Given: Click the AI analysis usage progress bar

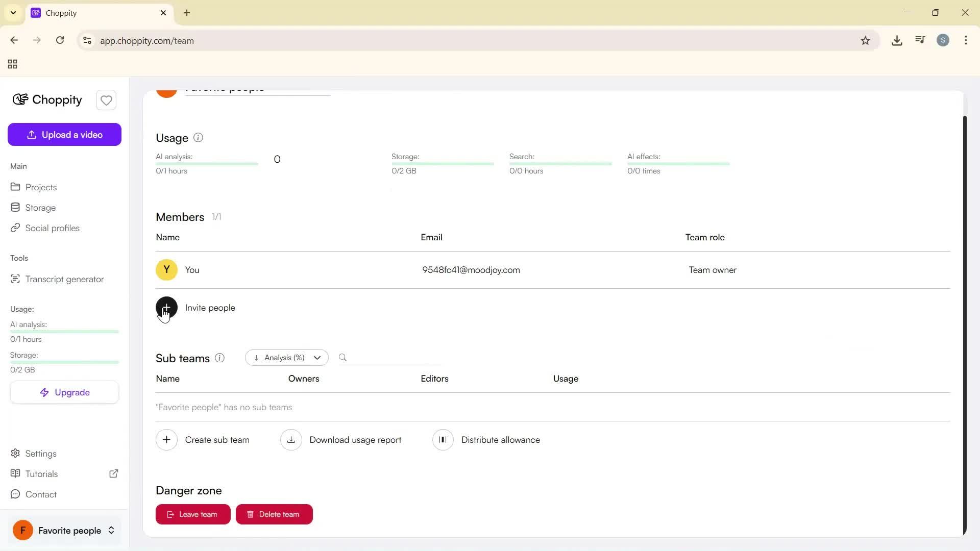Looking at the screenshot, I should click(x=206, y=163).
